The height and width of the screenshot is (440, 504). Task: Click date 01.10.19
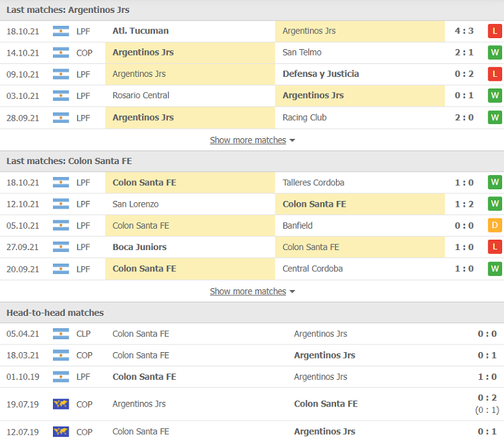[x=23, y=377]
